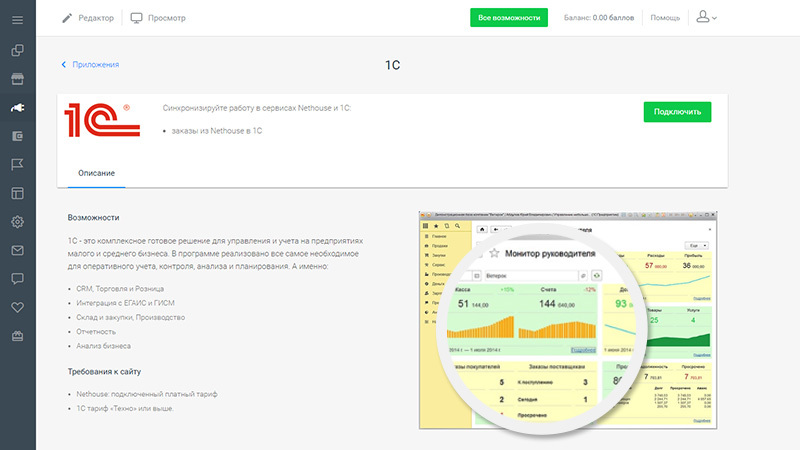Click the 1C logo image

pyautogui.click(x=102, y=120)
